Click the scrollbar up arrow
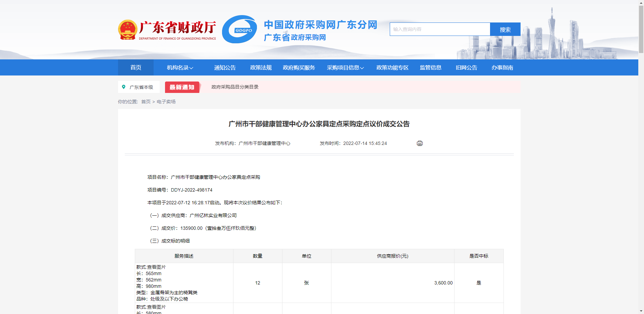The image size is (644, 314). coord(641,3)
